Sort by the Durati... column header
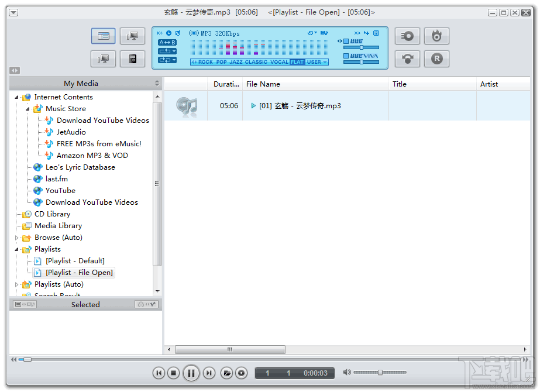The width and height of the screenshot is (540, 392). (225, 84)
